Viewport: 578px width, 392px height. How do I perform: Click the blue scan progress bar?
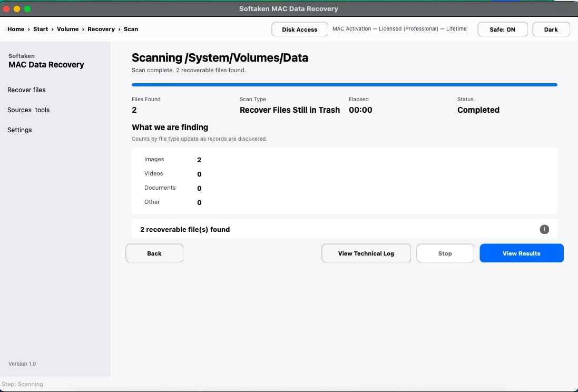[344, 85]
